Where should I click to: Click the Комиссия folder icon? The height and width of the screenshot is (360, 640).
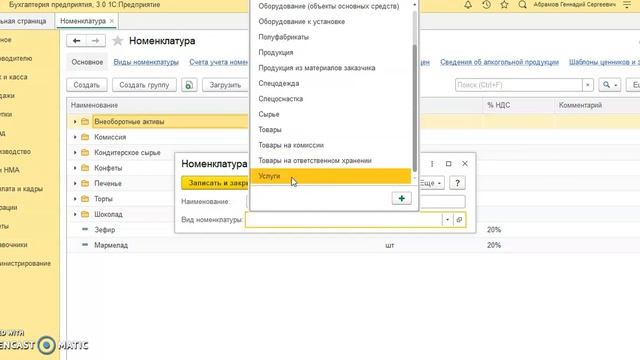pos(85,137)
